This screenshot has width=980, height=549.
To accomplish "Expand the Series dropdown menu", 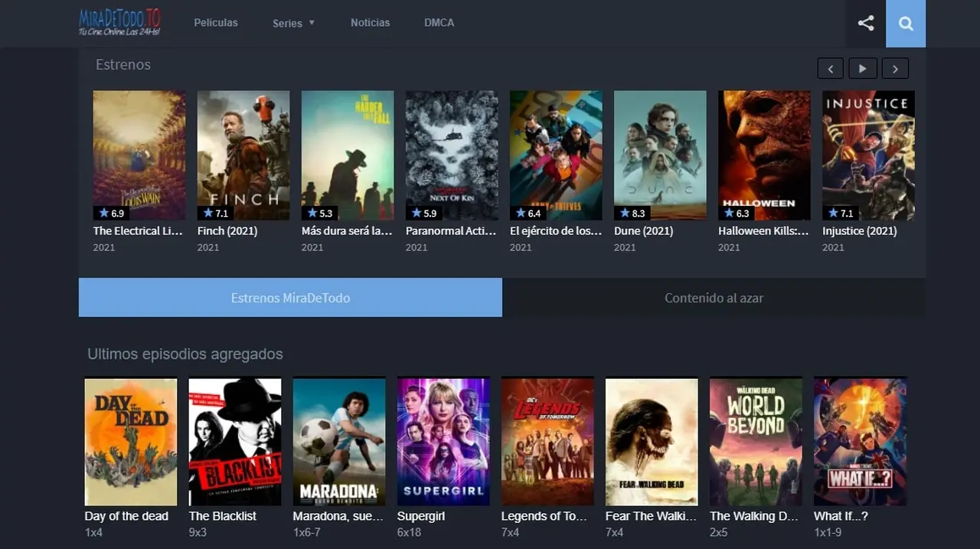I will [294, 23].
